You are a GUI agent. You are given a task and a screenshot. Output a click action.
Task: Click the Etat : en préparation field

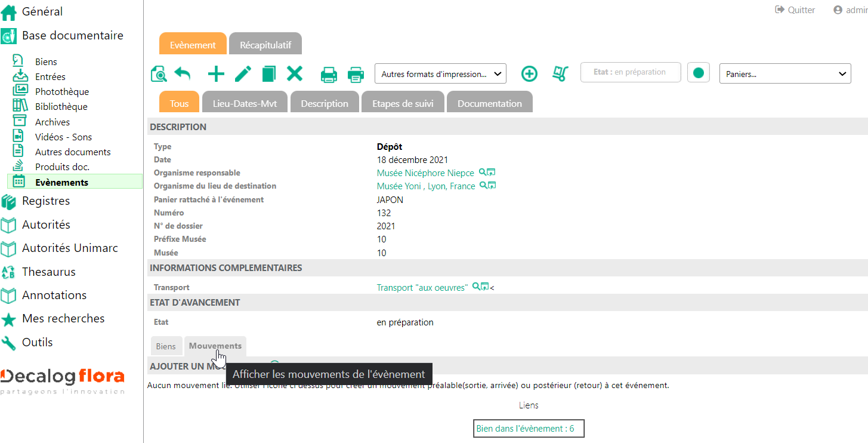(631, 72)
